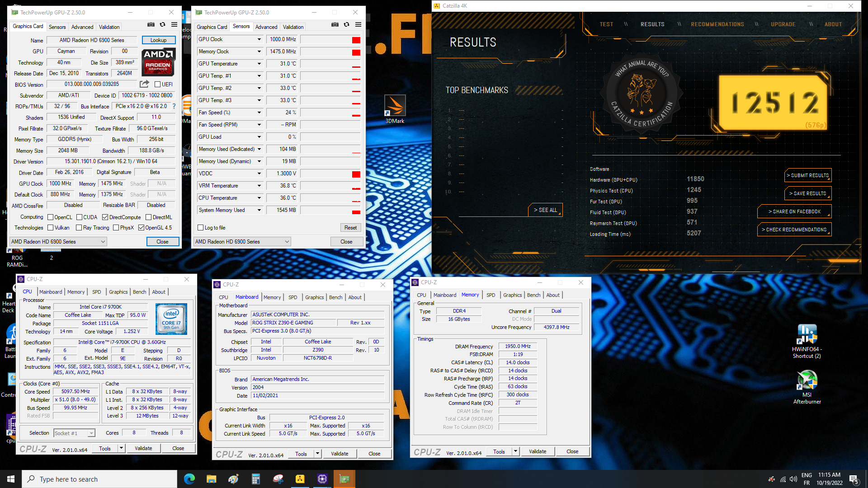Viewport: 868px width, 488px height.
Task: Open the 3DMark desktop shortcut
Action: point(395,109)
